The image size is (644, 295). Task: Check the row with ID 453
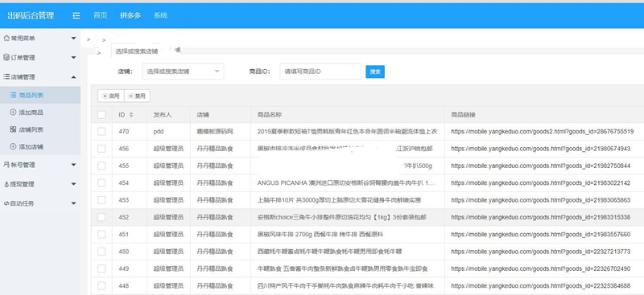(101, 200)
